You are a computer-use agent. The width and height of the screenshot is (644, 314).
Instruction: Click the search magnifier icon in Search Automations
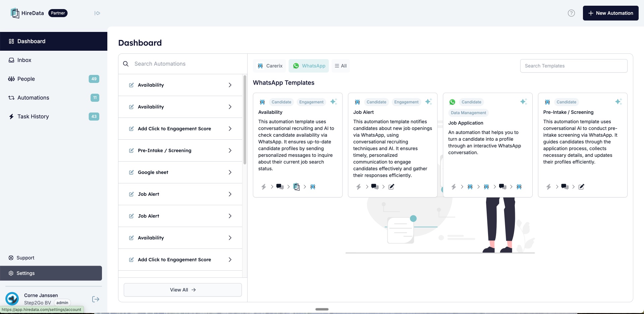pos(126,64)
